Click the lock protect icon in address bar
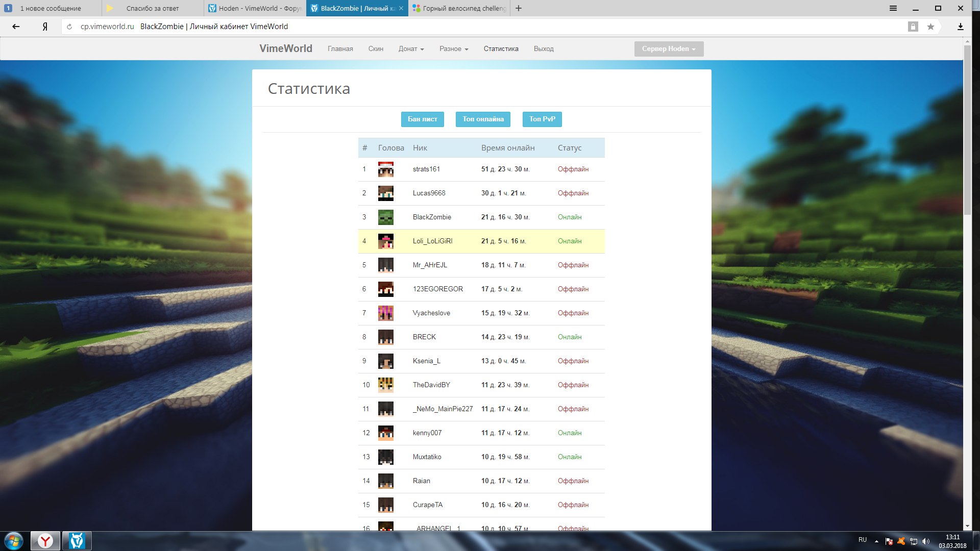The width and height of the screenshot is (980, 551). pos(913,27)
